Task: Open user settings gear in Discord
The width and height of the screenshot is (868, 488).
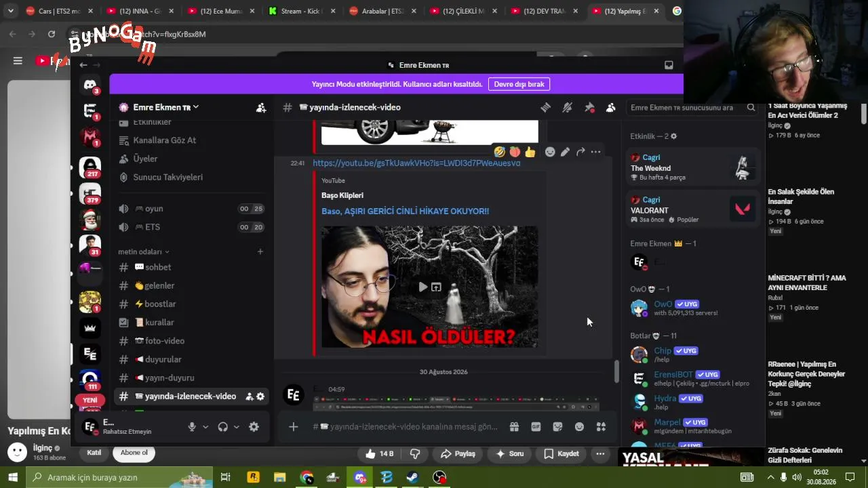Action: (x=254, y=427)
